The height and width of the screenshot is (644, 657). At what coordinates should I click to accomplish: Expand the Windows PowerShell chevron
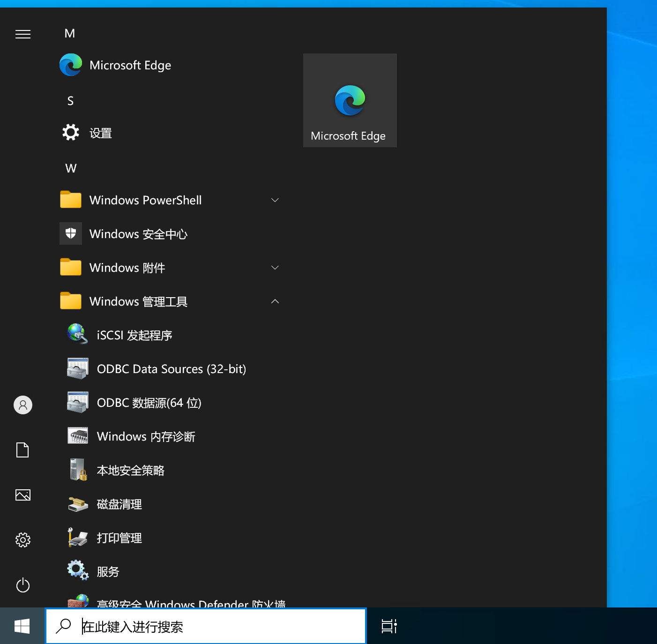point(275,200)
